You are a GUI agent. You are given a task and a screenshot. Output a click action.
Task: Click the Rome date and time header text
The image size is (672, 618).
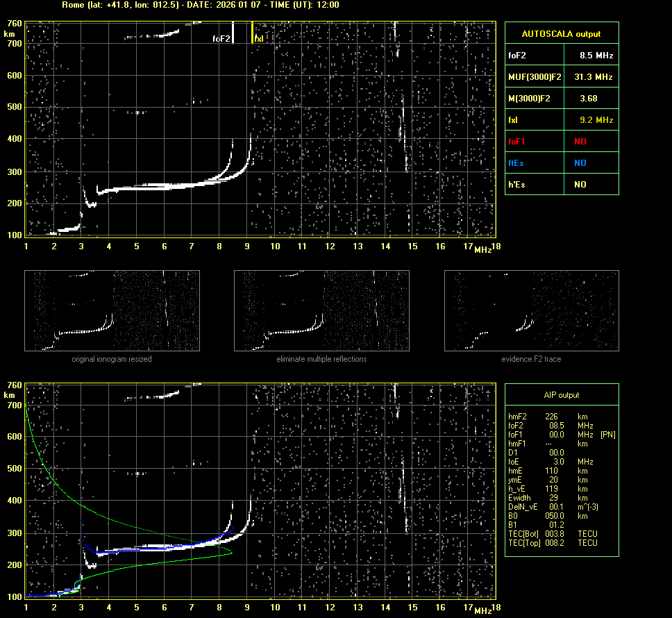point(196,5)
